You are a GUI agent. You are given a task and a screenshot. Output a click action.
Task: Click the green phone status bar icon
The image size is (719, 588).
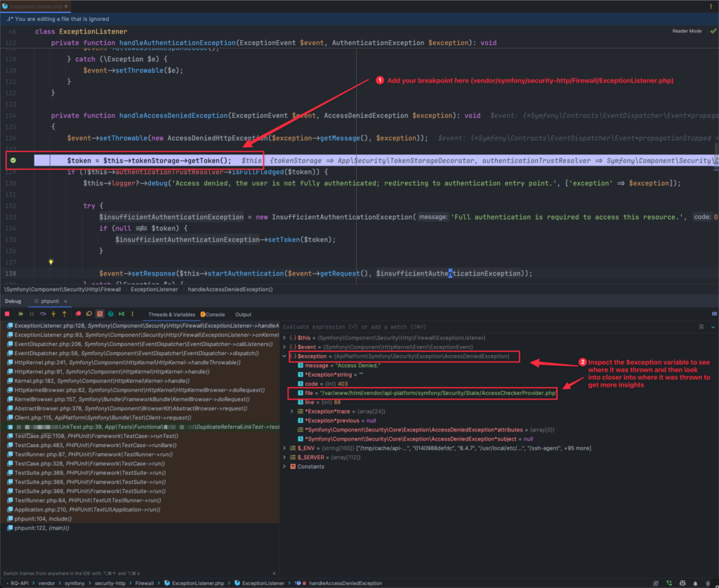tap(669, 583)
